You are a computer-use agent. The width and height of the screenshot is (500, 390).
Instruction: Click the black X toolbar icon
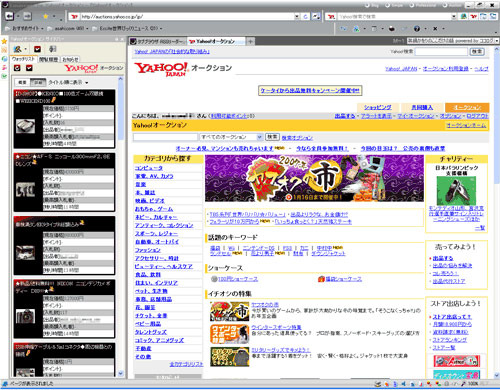coord(435,29)
